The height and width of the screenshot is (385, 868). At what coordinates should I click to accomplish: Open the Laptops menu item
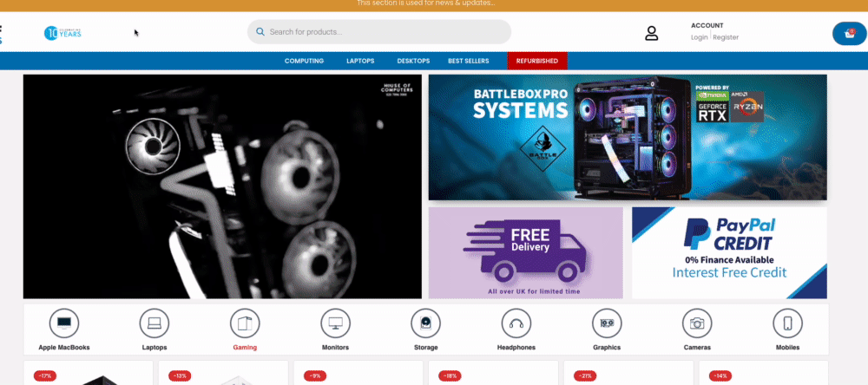(x=360, y=61)
